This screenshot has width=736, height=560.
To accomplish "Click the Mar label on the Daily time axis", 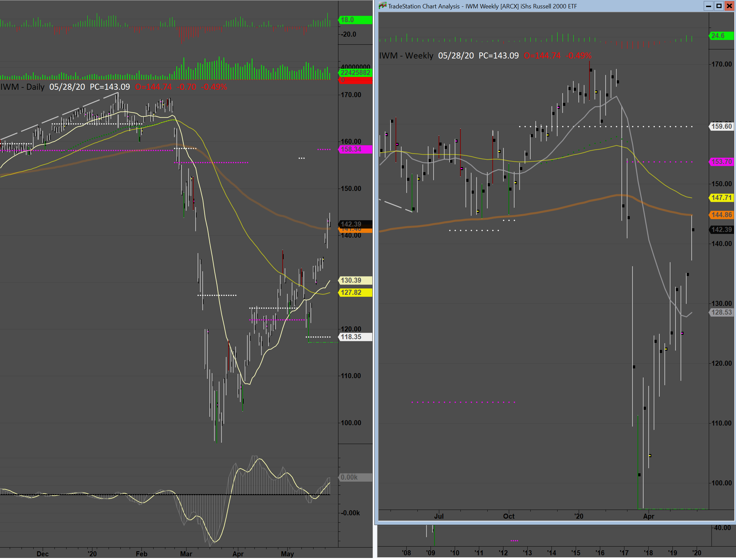I will [186, 554].
